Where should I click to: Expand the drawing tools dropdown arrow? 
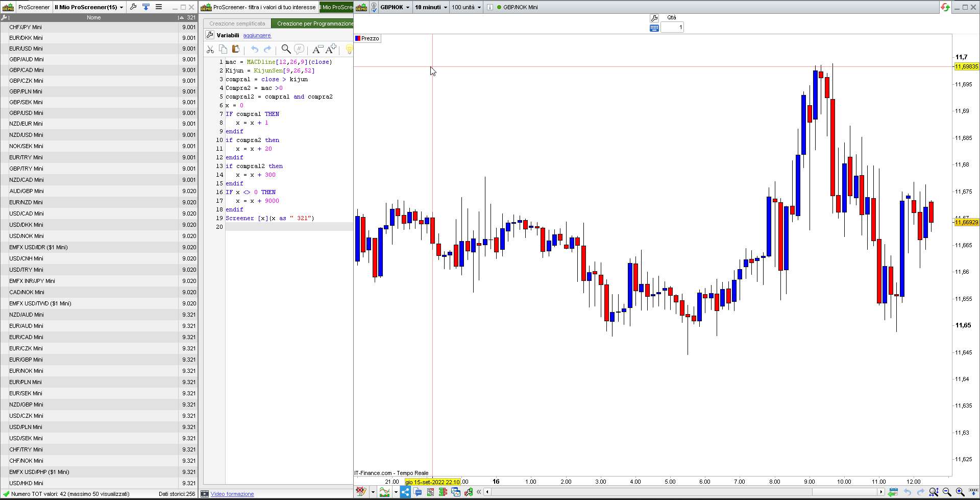point(373,492)
